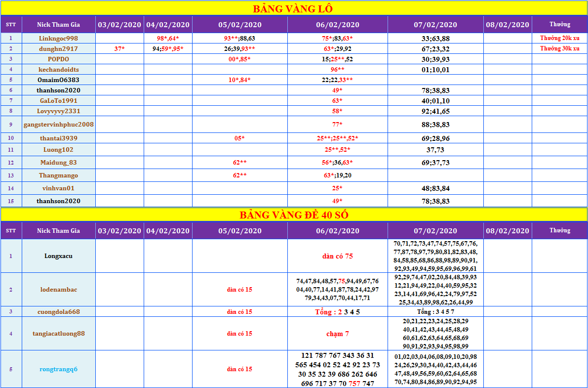Image resolution: width=588 pixels, height=388 pixels.
Task: Select nickname rongtrangq6
Action: click(58, 369)
